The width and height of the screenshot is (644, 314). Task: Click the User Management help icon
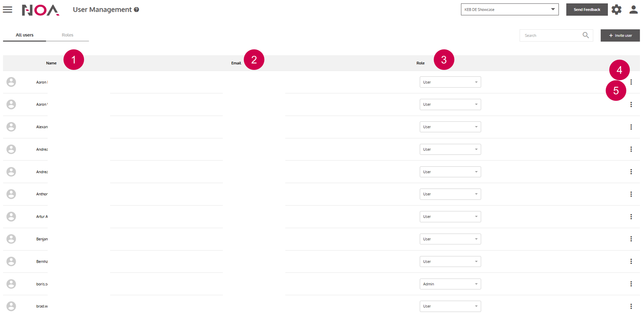pos(137,10)
